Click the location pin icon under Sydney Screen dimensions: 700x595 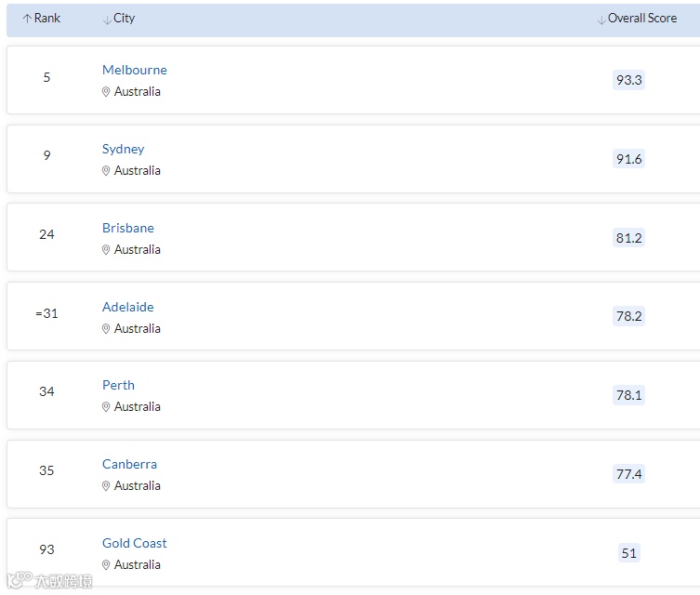[106, 171]
